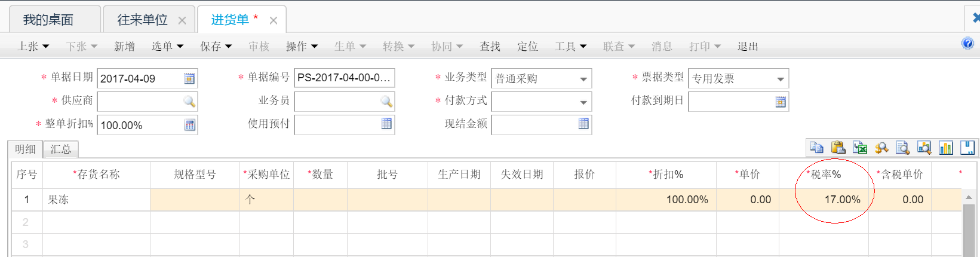Expand the 业务类型 dropdown
Screen dimensions: 980x257
(583, 79)
